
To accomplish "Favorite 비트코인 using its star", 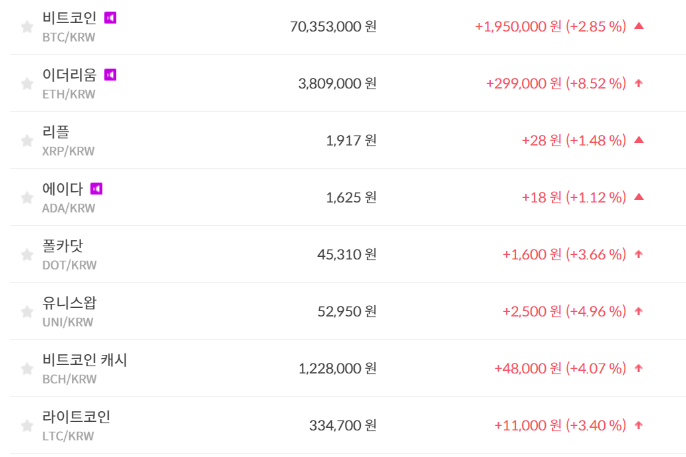I will click(x=27, y=27).
